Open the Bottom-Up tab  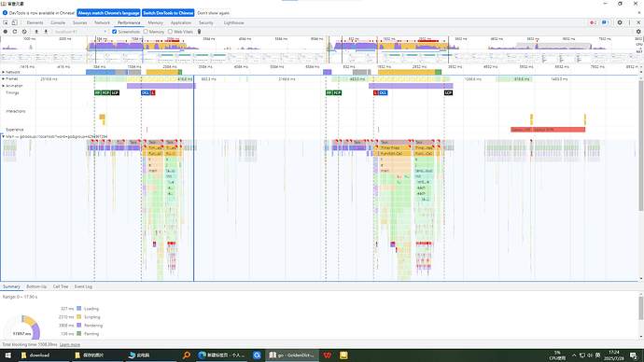[x=36, y=286]
